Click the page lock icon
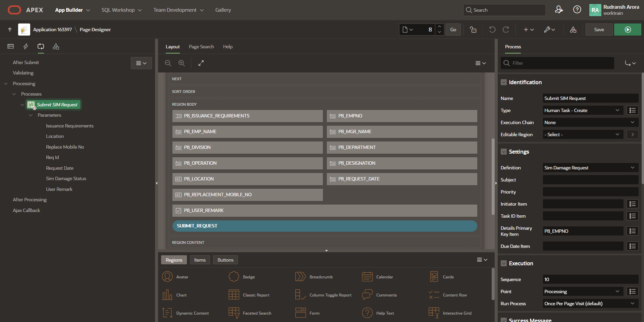 tap(473, 30)
